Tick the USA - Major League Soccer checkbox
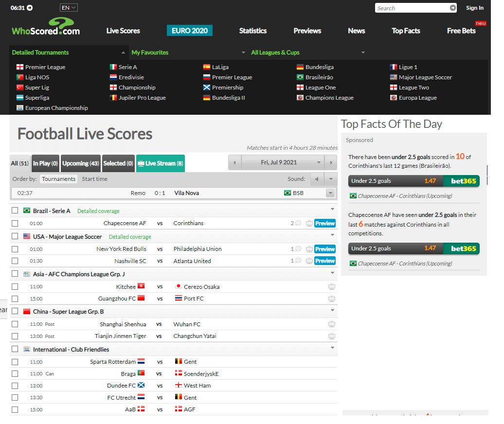 pyautogui.click(x=15, y=236)
